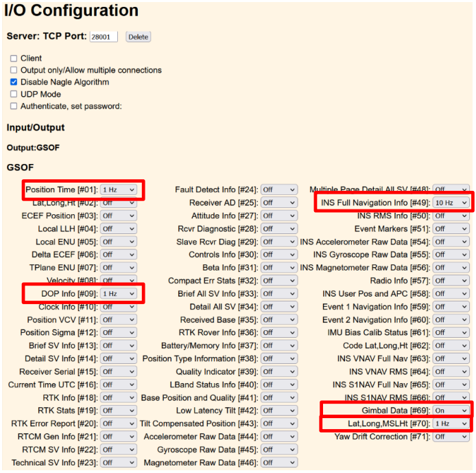Enable the UDP Mode checkbox
The width and height of the screenshot is (476, 473).
[14, 94]
